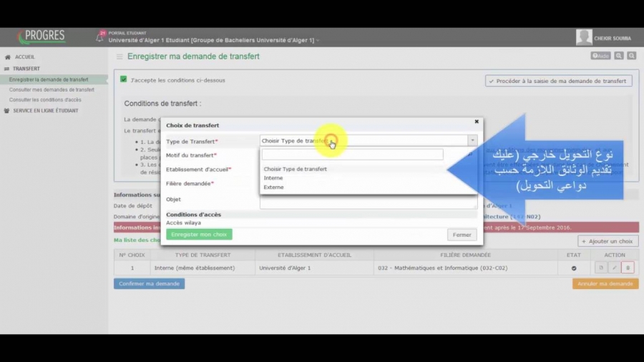This screenshot has height=362, width=644.
Task: Click the ETABLISSEMENT D'ACCUEIL column header
Action: 314,255
